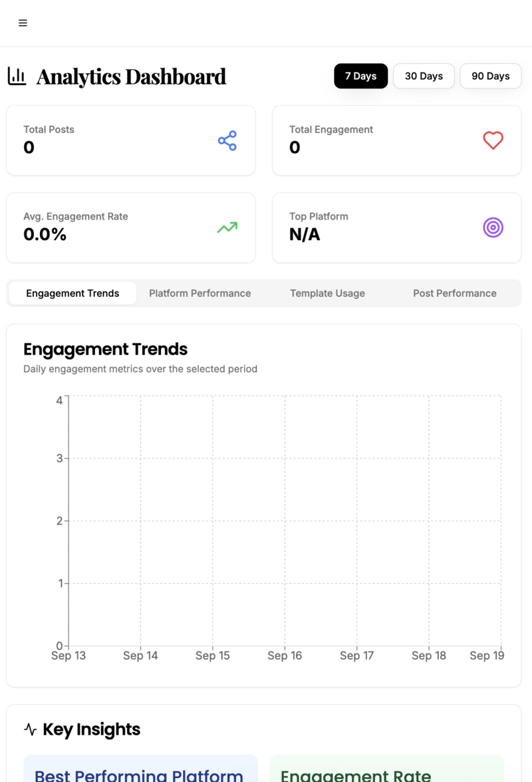Image resolution: width=532 pixels, height=782 pixels.
Task: Switch to the Platform Performance tab
Action: click(199, 293)
